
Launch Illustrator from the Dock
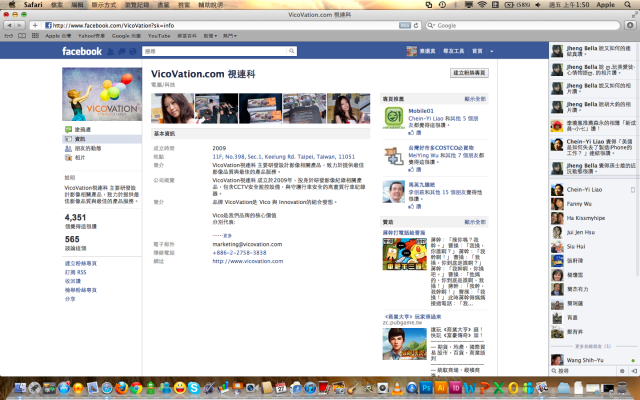441,388
